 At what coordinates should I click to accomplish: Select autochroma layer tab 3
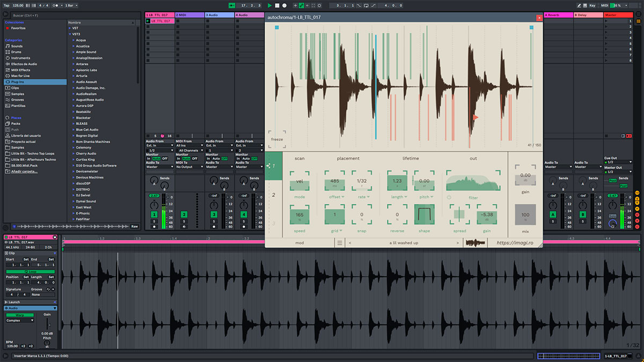[x=273, y=224]
